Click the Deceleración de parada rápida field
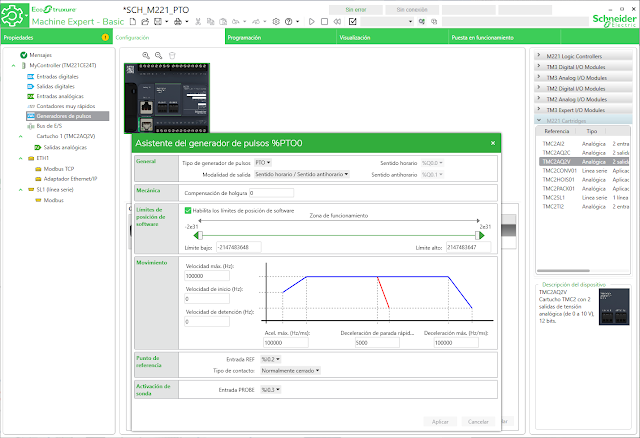Viewport: 640px width, 438px height. [x=377, y=343]
